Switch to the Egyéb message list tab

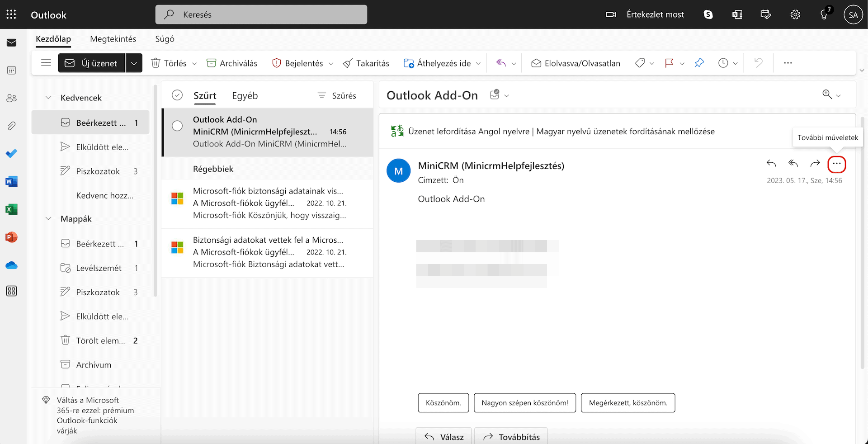click(245, 95)
